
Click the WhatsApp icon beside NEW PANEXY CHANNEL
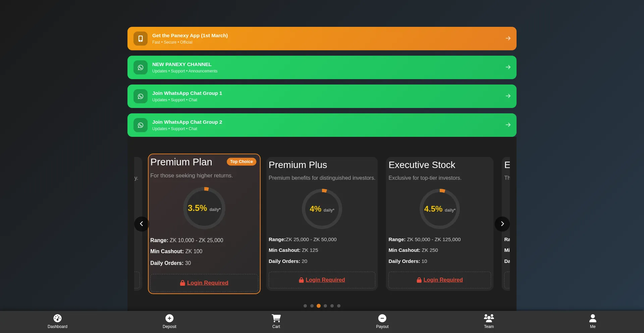(x=141, y=67)
